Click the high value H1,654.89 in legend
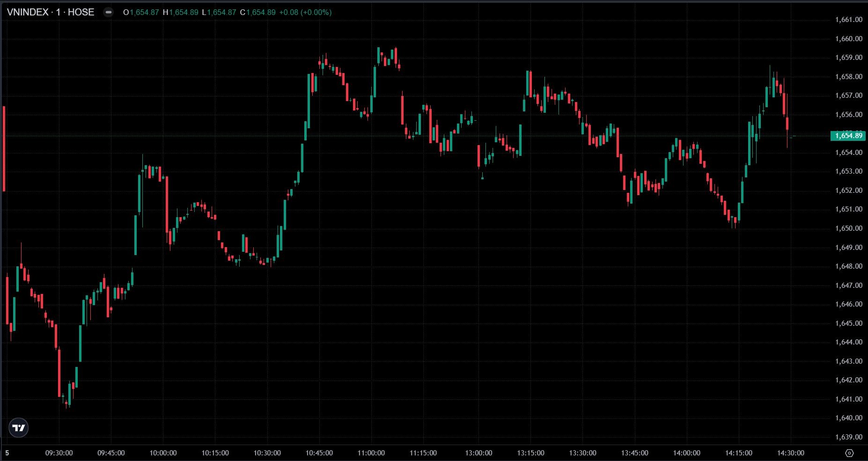868x461 pixels. 181,12
